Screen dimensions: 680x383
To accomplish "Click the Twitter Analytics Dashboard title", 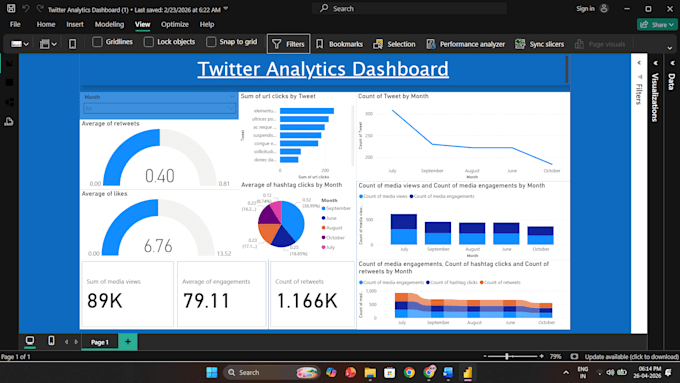I will click(x=323, y=69).
